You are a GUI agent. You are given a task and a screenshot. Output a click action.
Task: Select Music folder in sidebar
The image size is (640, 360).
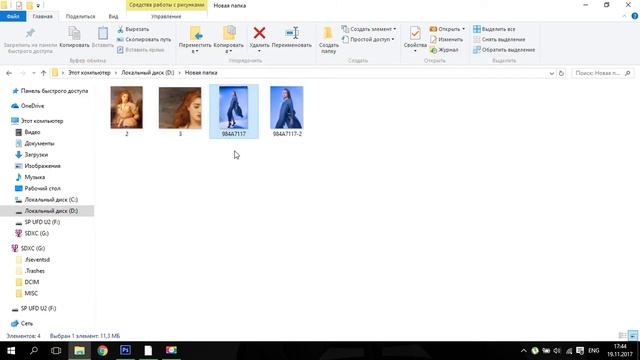tap(30, 177)
